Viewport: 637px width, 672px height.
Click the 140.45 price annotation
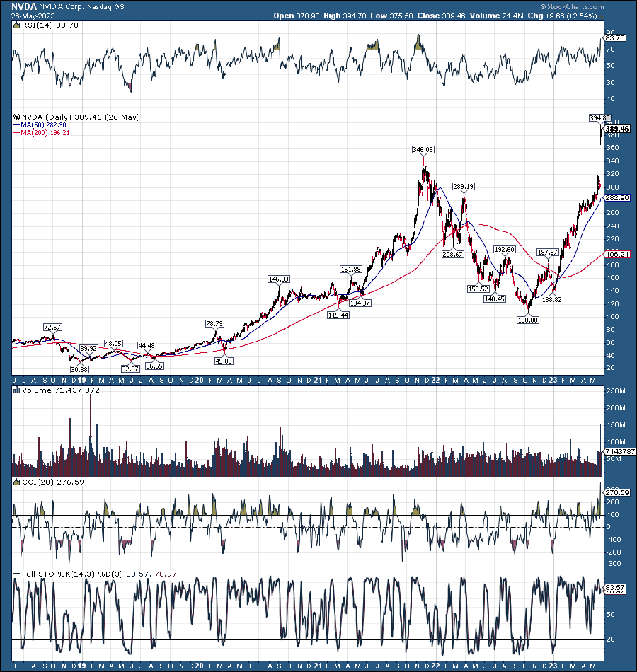pos(494,299)
